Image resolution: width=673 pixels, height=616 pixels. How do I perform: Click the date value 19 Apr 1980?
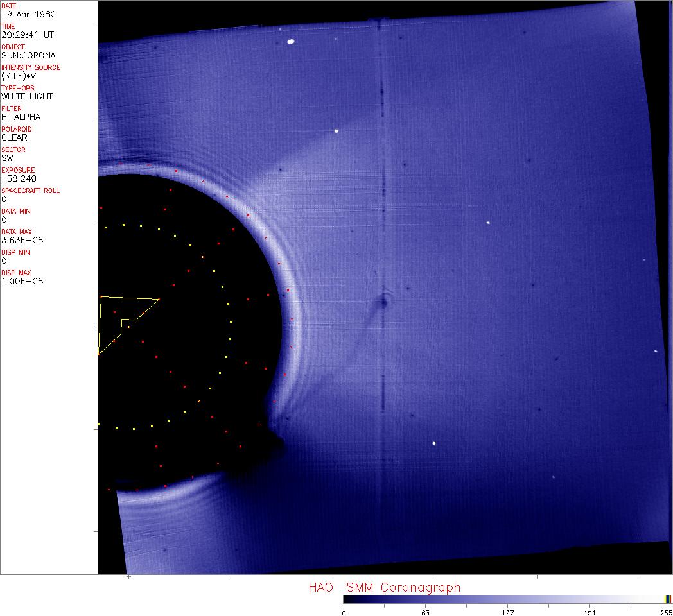[21, 14]
